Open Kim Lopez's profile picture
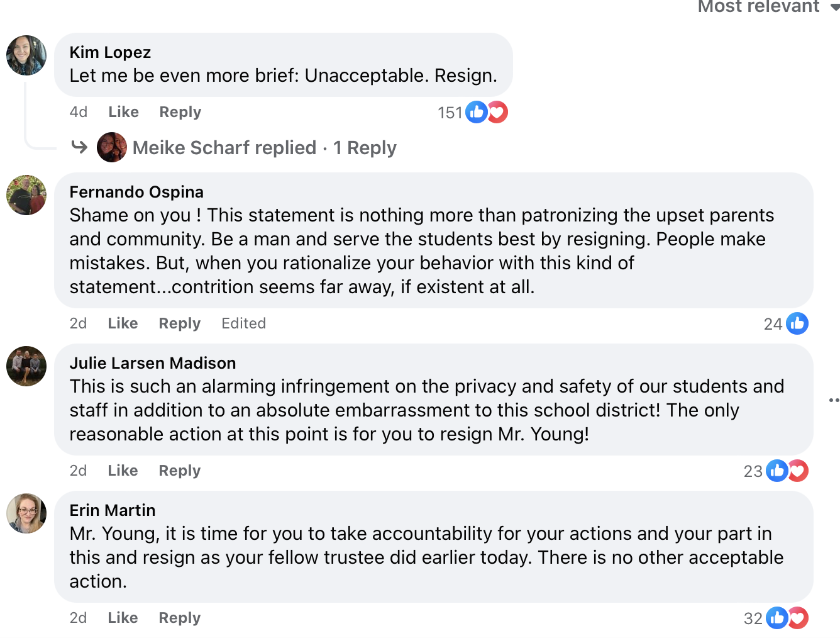Screen dimensions: 840x638 coord(26,55)
